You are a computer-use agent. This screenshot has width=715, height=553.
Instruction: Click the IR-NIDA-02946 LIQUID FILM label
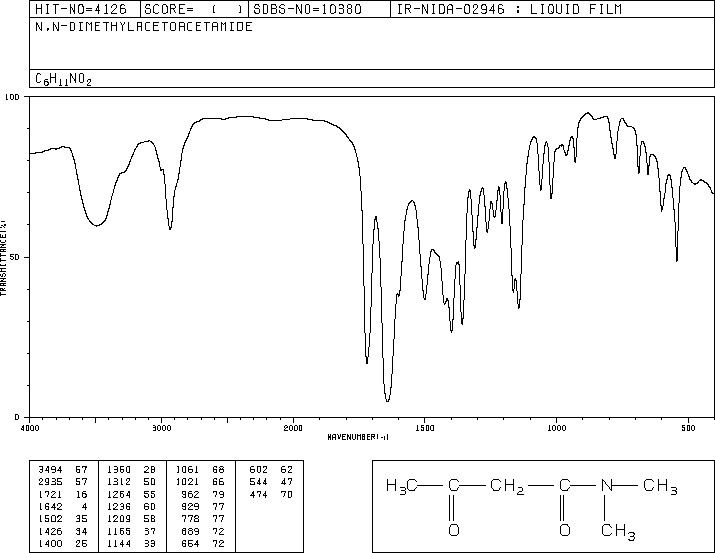(x=509, y=9)
